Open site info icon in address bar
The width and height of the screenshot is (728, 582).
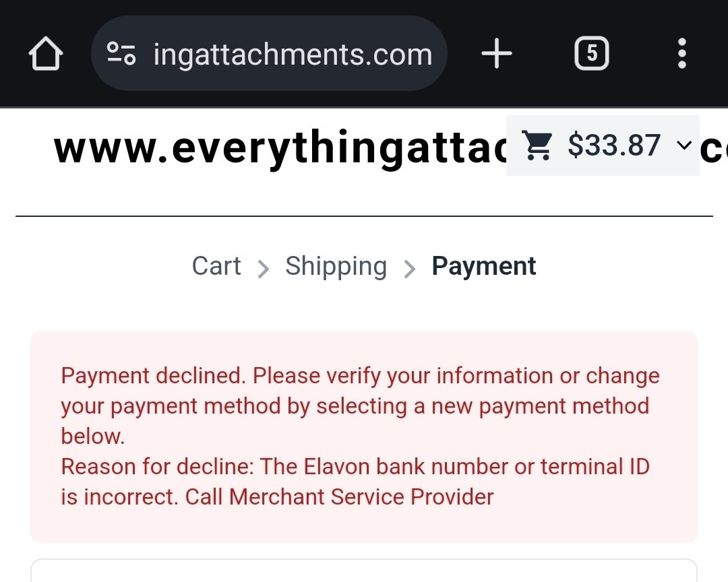click(122, 54)
